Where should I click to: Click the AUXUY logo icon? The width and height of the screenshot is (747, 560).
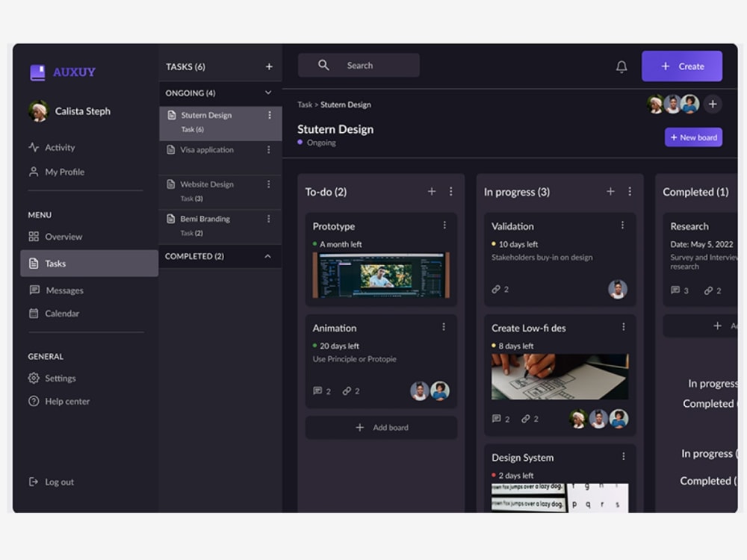click(37, 72)
